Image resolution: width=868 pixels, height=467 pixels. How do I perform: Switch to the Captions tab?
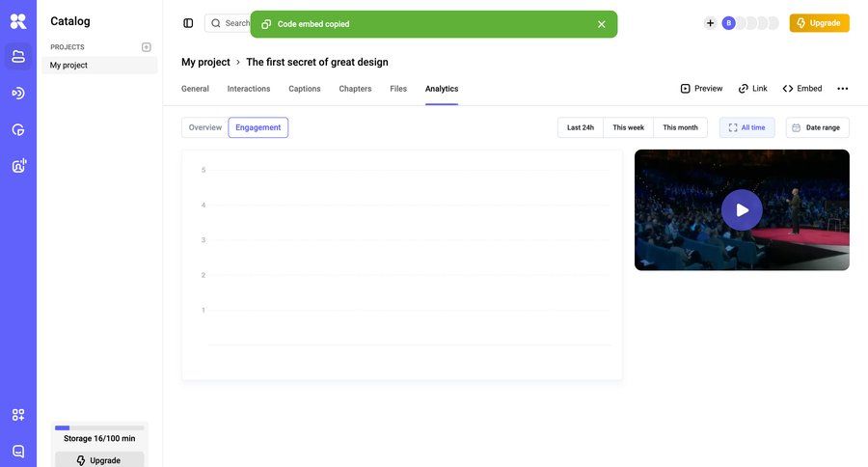tap(305, 89)
